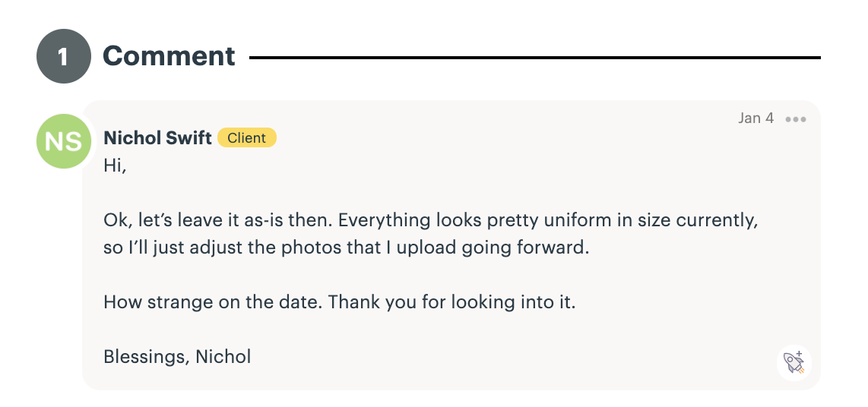Open the three-dot comment options menu
The width and height of the screenshot is (868, 407).
click(x=796, y=119)
